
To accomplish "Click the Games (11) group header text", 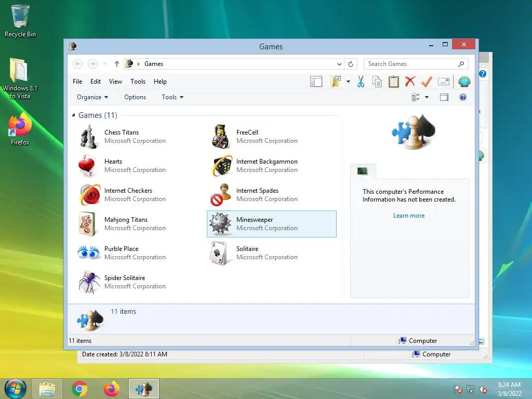I will (98, 115).
